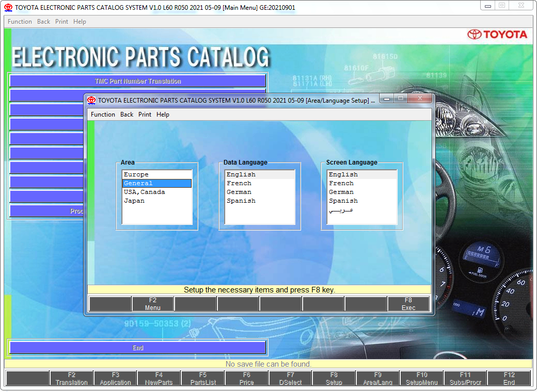
Task: Open Print menu in Main Menu window
Action: click(61, 22)
